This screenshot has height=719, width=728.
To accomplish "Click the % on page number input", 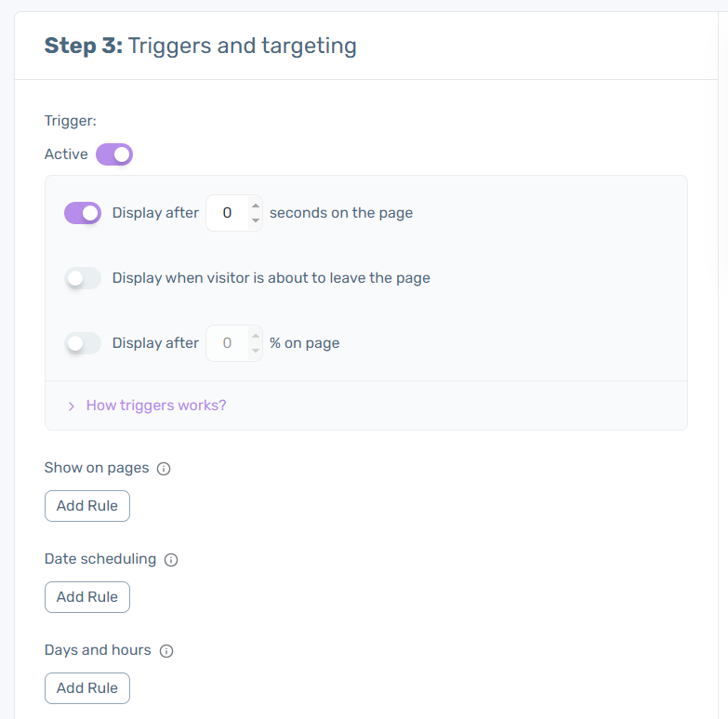I will 227,343.
